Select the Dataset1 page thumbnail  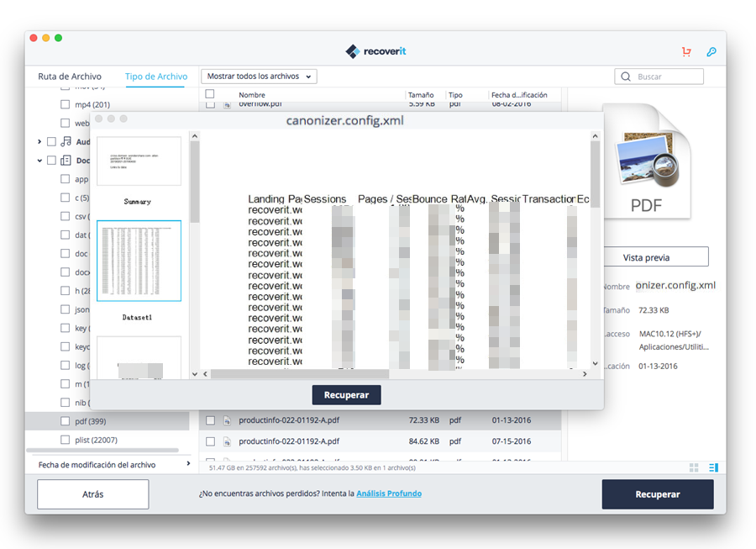coord(139,261)
